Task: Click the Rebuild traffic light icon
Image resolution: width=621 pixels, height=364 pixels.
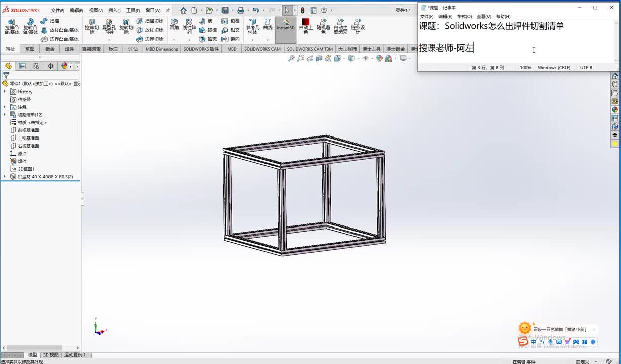Action: [x=302, y=10]
